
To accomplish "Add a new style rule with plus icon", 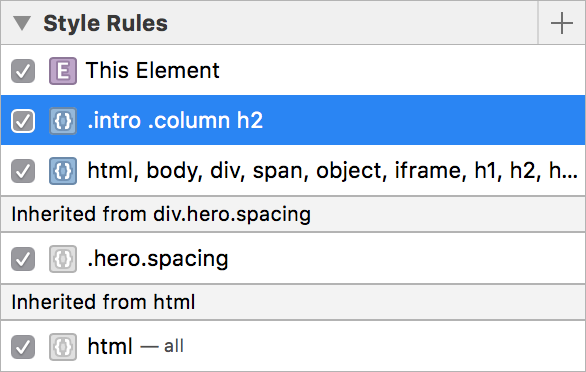I will coord(562,23).
